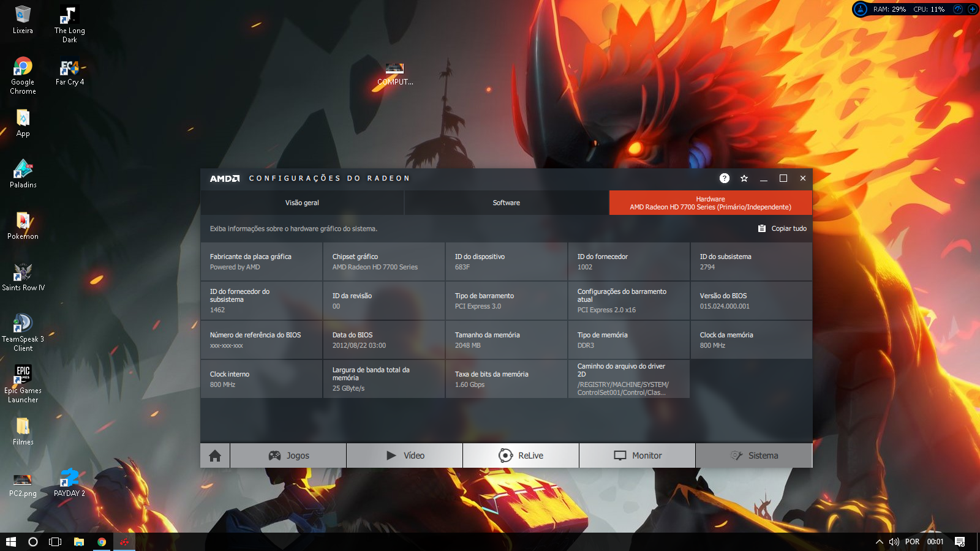Open Chrome from the taskbar

102,542
